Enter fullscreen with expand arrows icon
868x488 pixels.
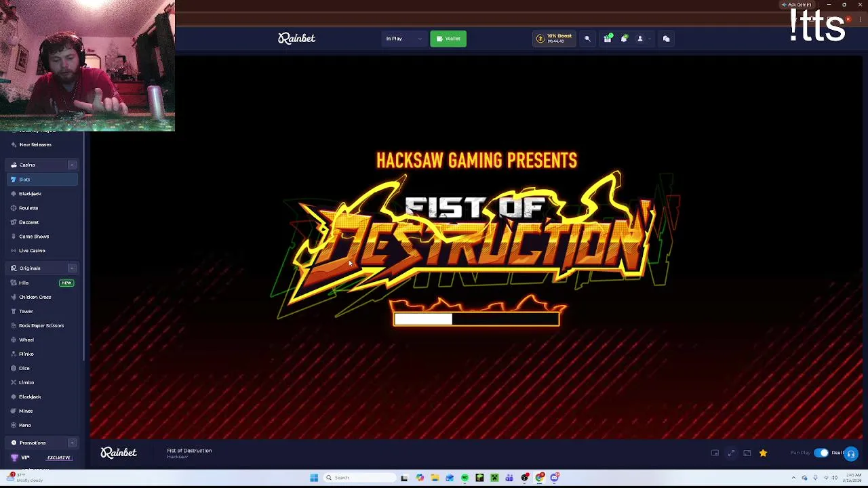tap(731, 453)
